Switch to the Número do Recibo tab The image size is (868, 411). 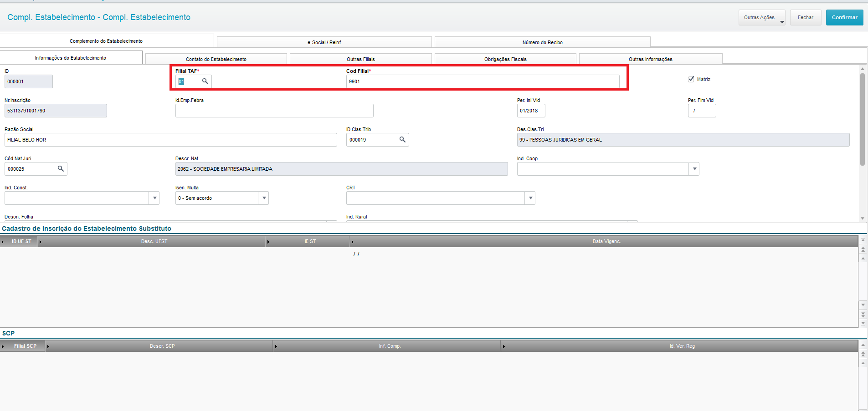(x=542, y=42)
